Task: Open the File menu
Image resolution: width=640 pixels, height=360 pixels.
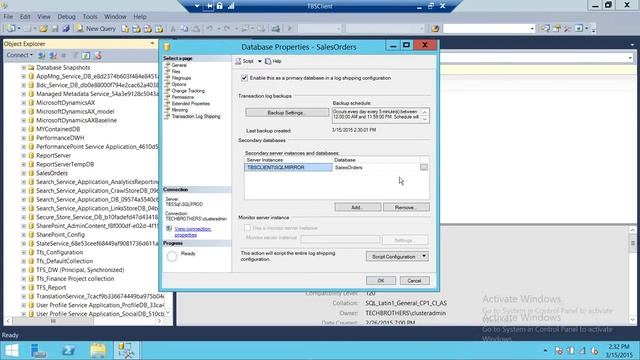Action: (8, 17)
